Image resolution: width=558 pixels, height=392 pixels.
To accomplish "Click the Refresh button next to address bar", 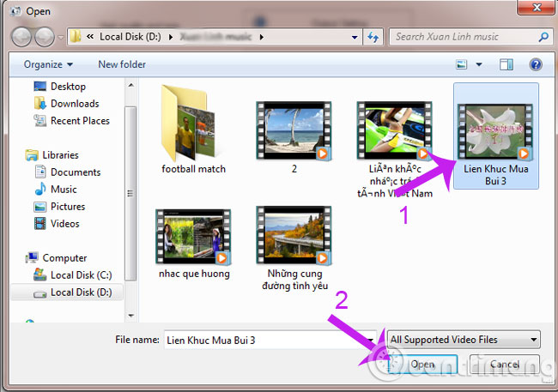I will [x=373, y=37].
